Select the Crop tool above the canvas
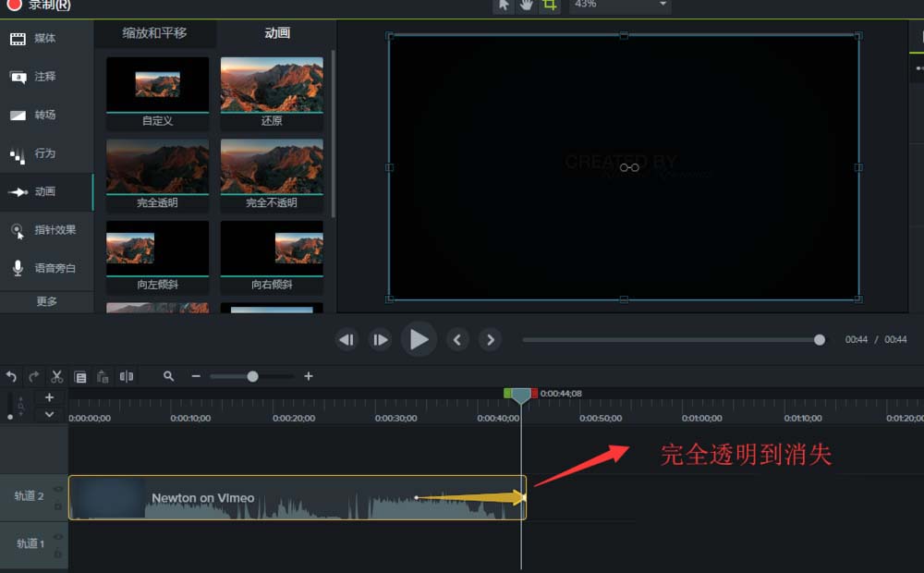The image size is (924, 573). pyautogui.click(x=549, y=6)
